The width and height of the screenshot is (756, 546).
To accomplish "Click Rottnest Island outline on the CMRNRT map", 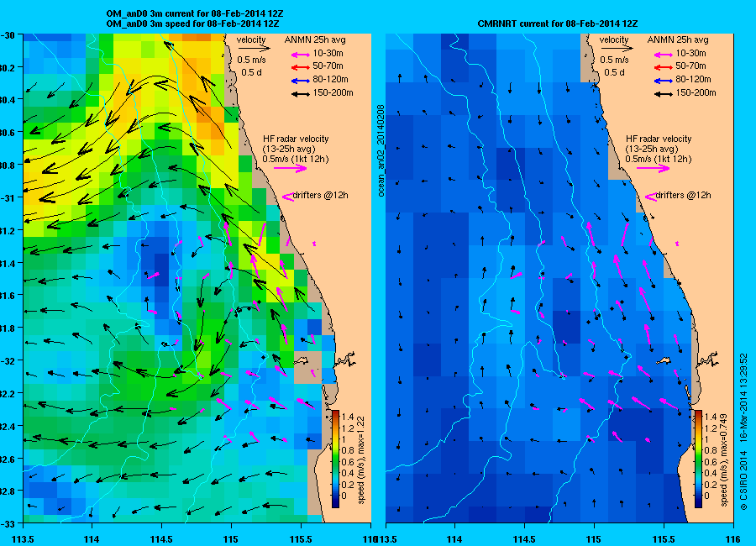I will tap(664, 360).
